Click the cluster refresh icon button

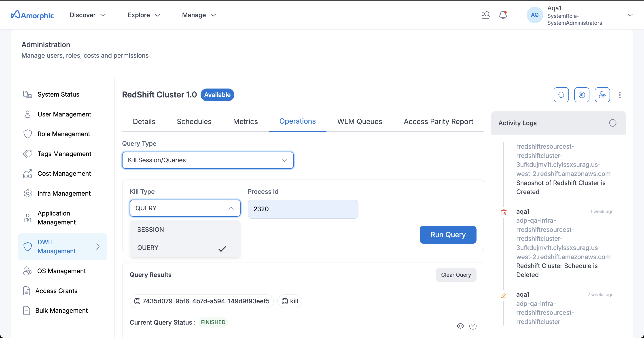[561, 95]
